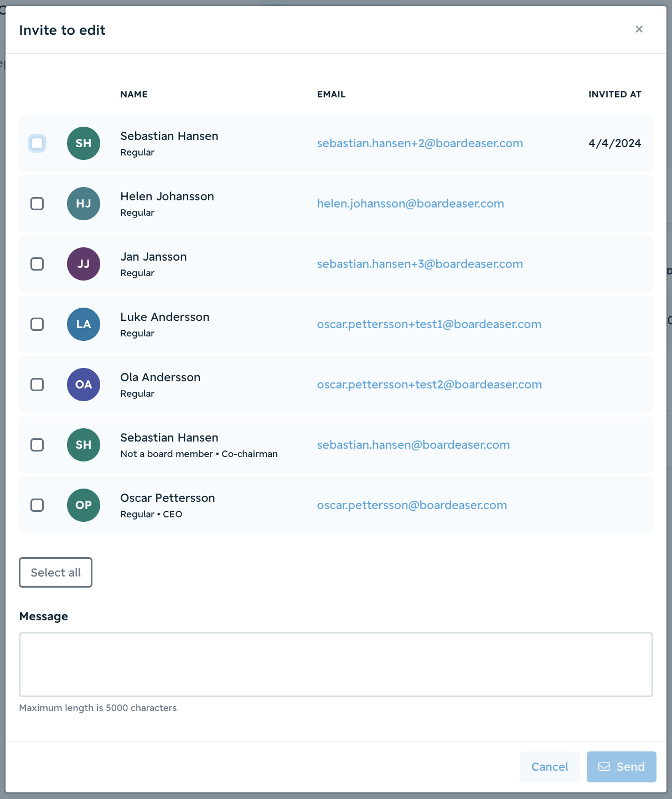This screenshot has height=799, width=672.
Task: Click the Send button
Action: click(x=622, y=767)
